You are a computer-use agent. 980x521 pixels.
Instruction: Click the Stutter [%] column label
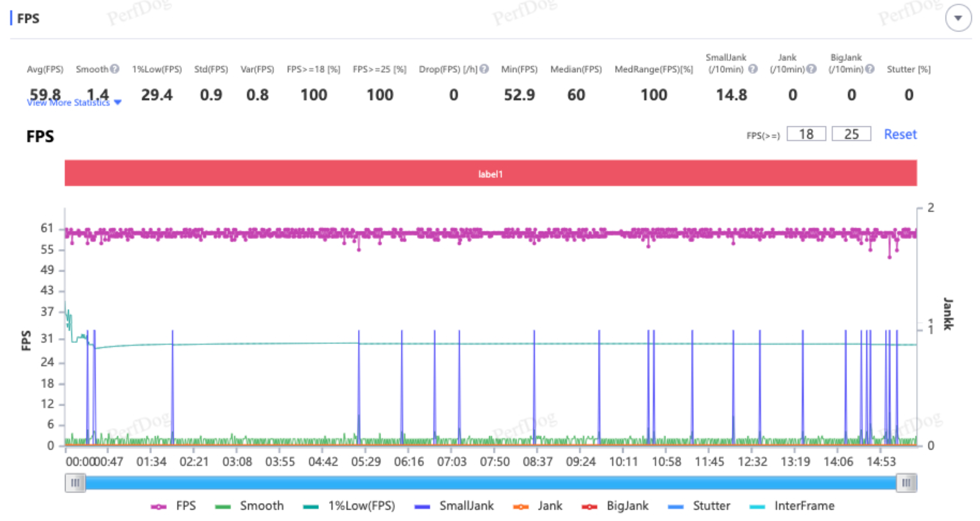[x=909, y=69]
